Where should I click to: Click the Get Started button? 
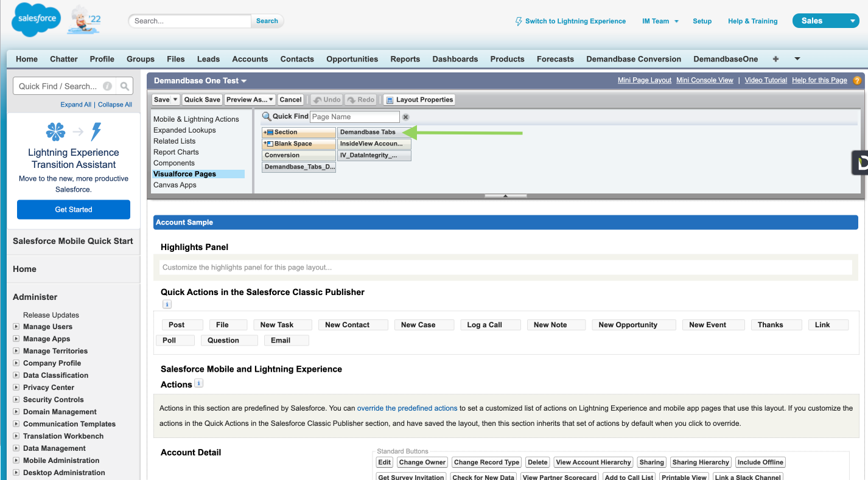click(x=74, y=209)
